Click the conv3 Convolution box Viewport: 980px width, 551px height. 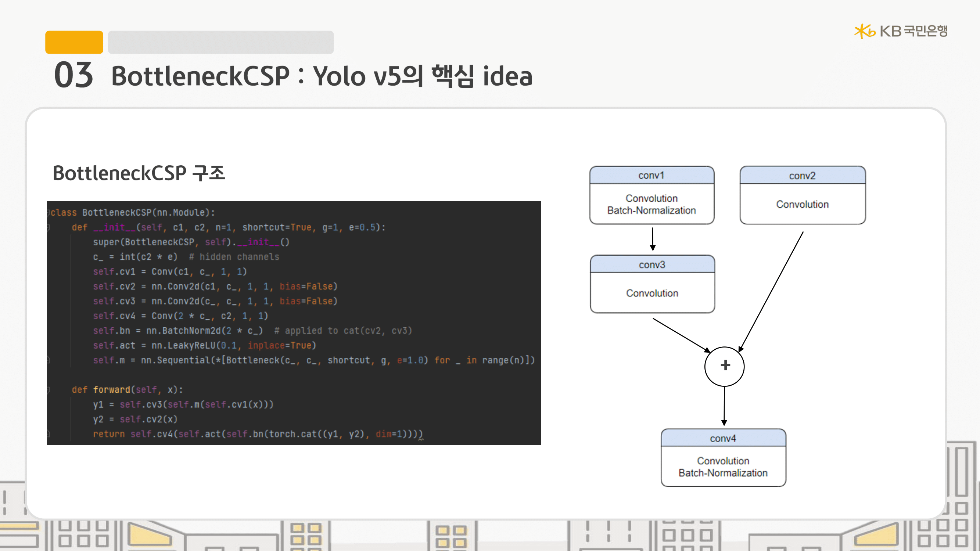(x=652, y=293)
